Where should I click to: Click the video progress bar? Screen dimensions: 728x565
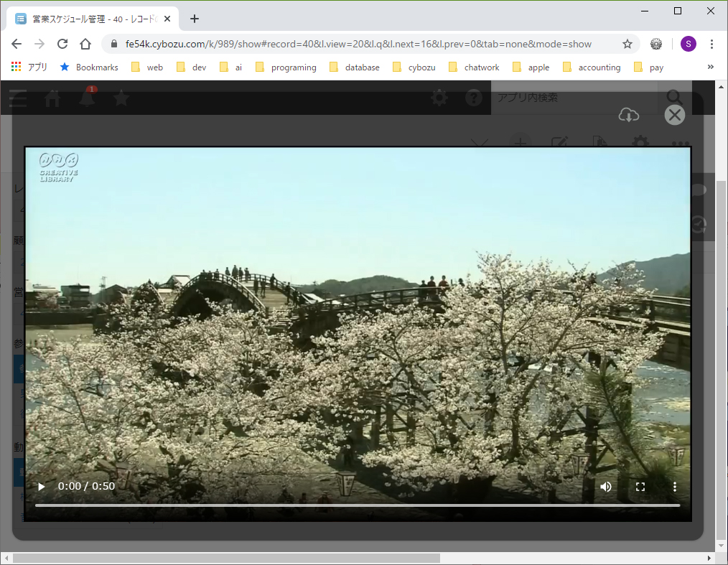click(358, 505)
